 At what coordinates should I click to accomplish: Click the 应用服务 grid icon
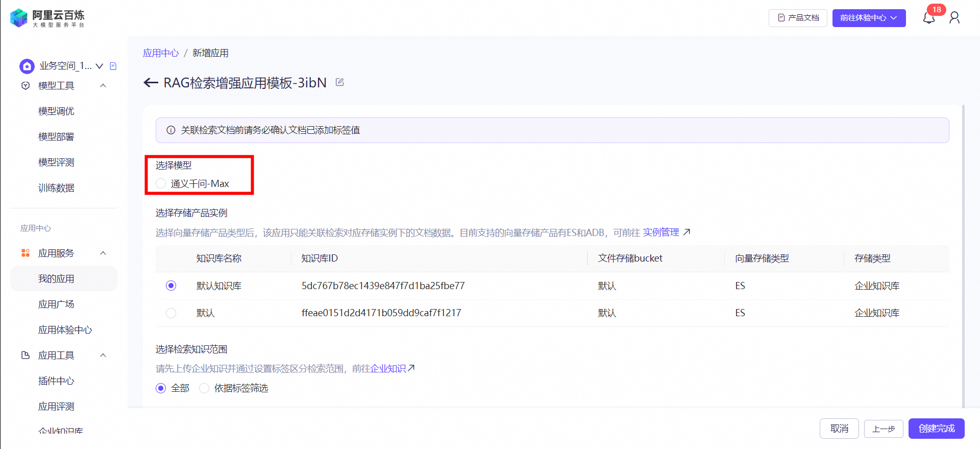26,253
